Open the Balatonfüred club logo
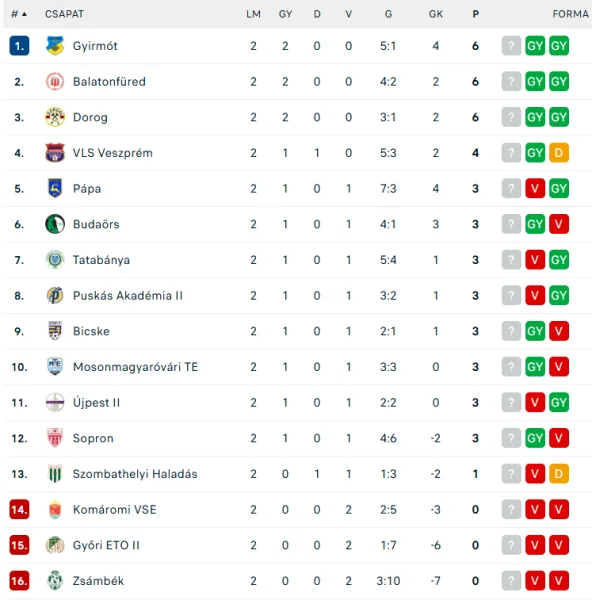592x600 pixels. [x=55, y=82]
